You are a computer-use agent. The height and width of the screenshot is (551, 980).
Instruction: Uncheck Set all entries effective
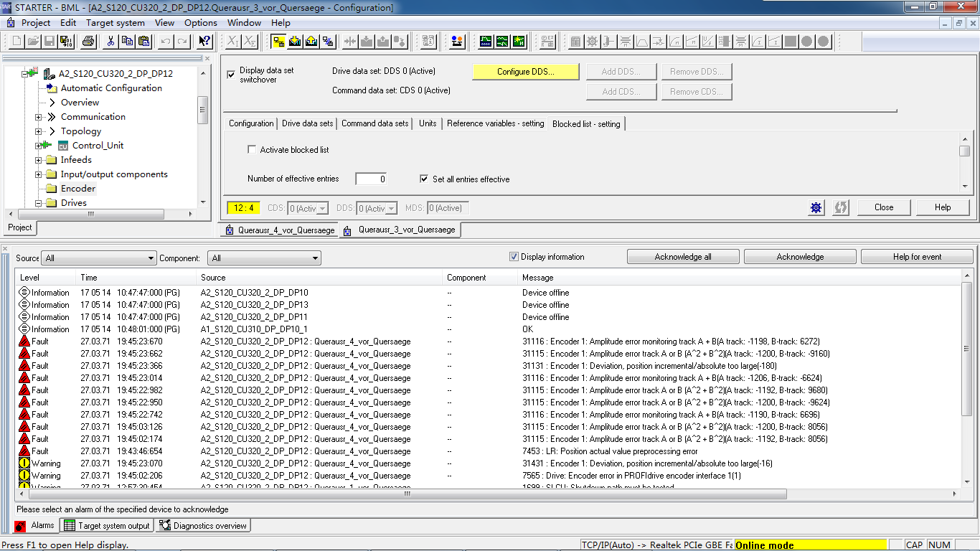click(424, 179)
